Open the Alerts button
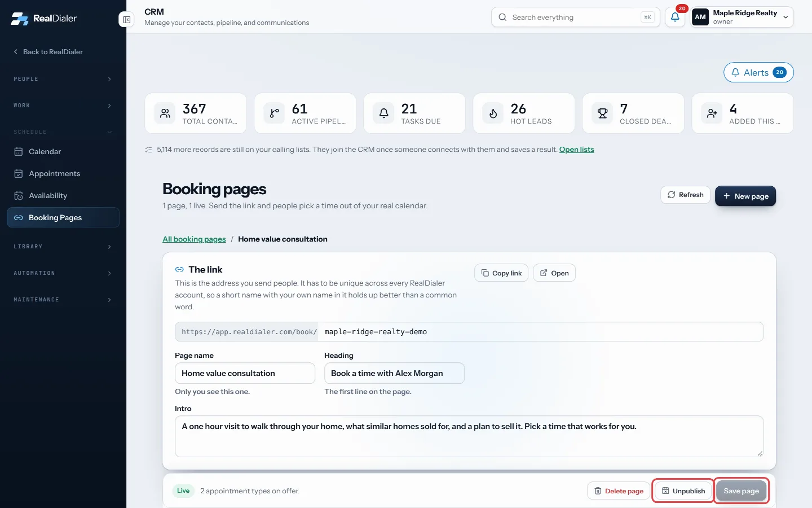812x508 pixels. [758, 72]
